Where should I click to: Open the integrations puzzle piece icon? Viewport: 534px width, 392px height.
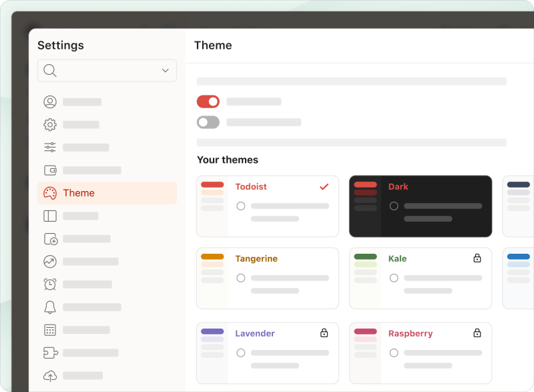pos(49,353)
